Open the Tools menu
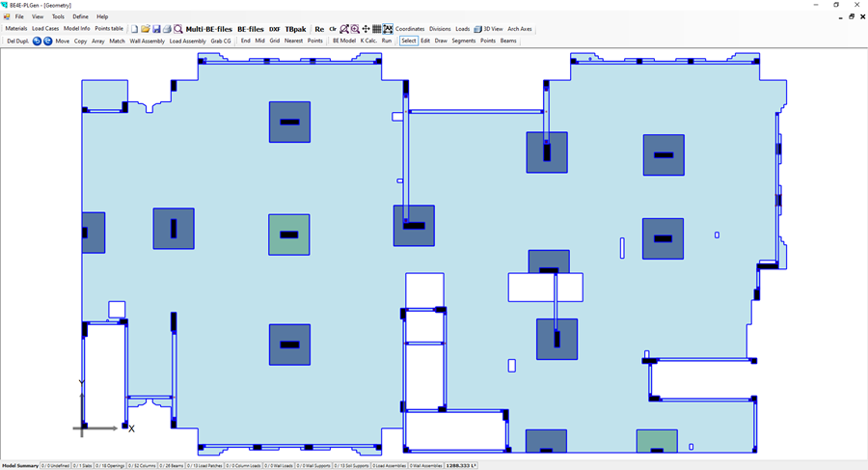 pos(58,16)
